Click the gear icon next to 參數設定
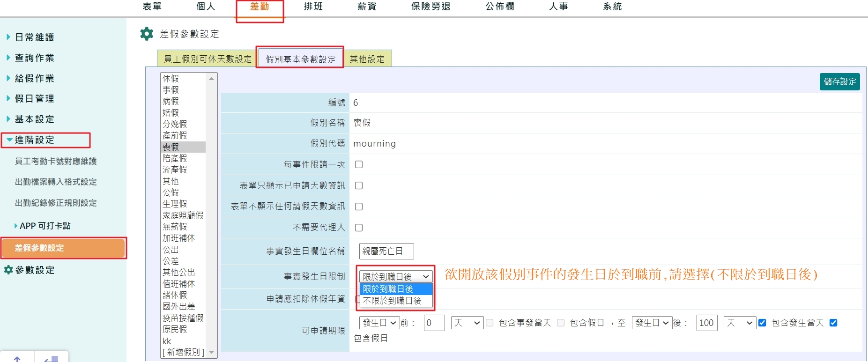The width and height of the screenshot is (868, 362). click(8, 270)
